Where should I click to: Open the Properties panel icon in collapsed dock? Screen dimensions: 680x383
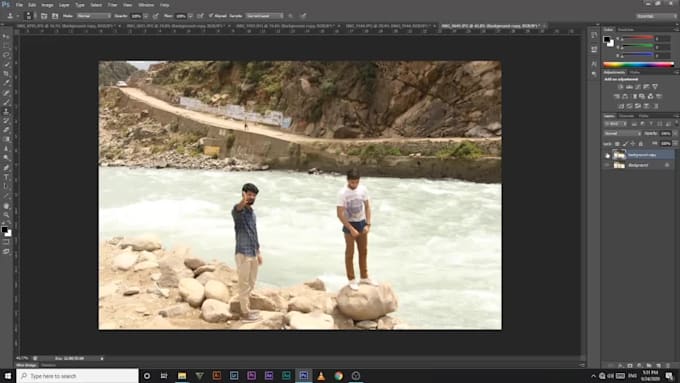tap(594, 50)
